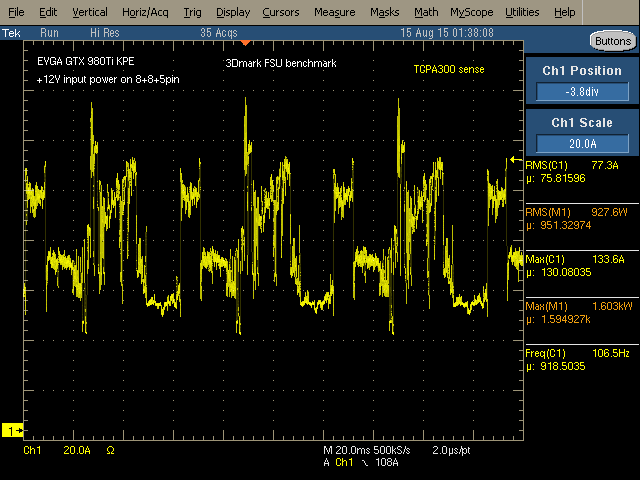This screenshot has width=640, height=480.
Task: Click the yellow trigger level arrow
Action: tap(516, 160)
